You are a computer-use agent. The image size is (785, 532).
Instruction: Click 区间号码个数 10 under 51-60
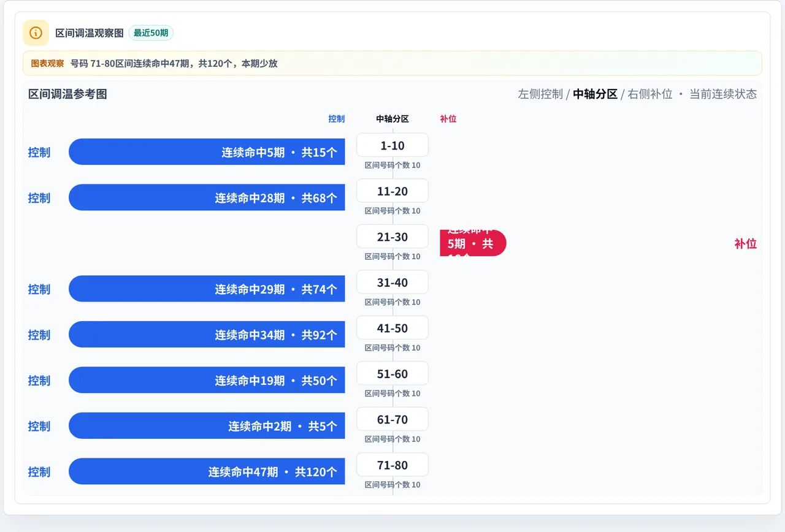pos(392,393)
